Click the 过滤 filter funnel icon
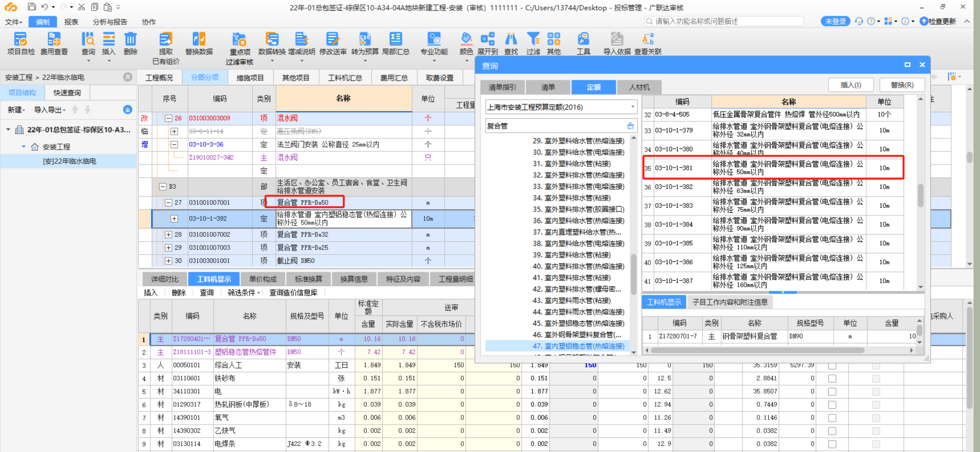This screenshot has width=980, height=452. (533, 44)
